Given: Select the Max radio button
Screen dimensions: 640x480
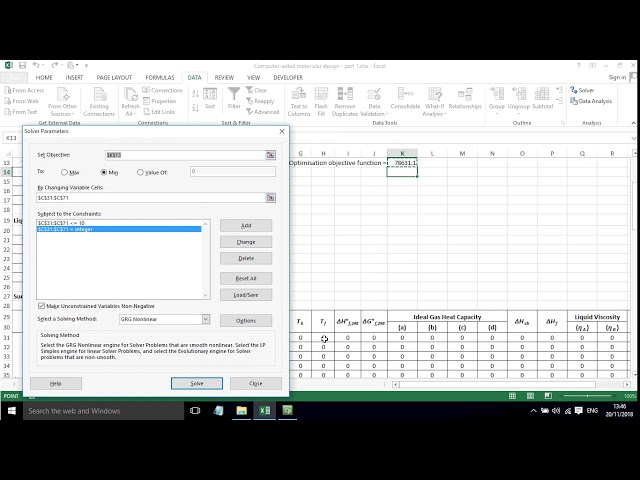Looking at the screenshot, I should coord(64,172).
